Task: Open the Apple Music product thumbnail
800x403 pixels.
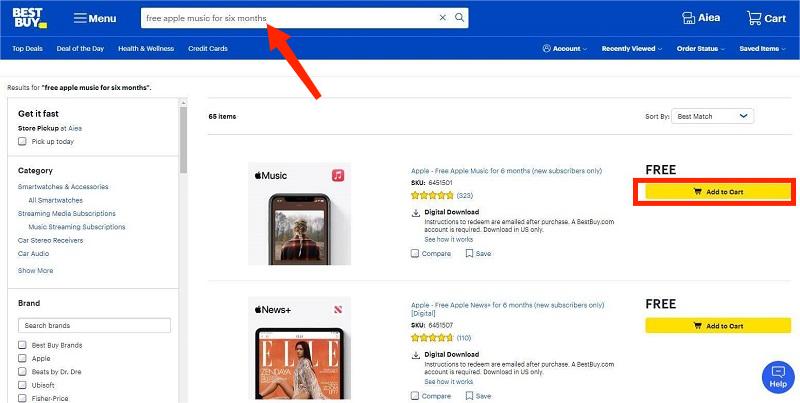Action: 299,214
